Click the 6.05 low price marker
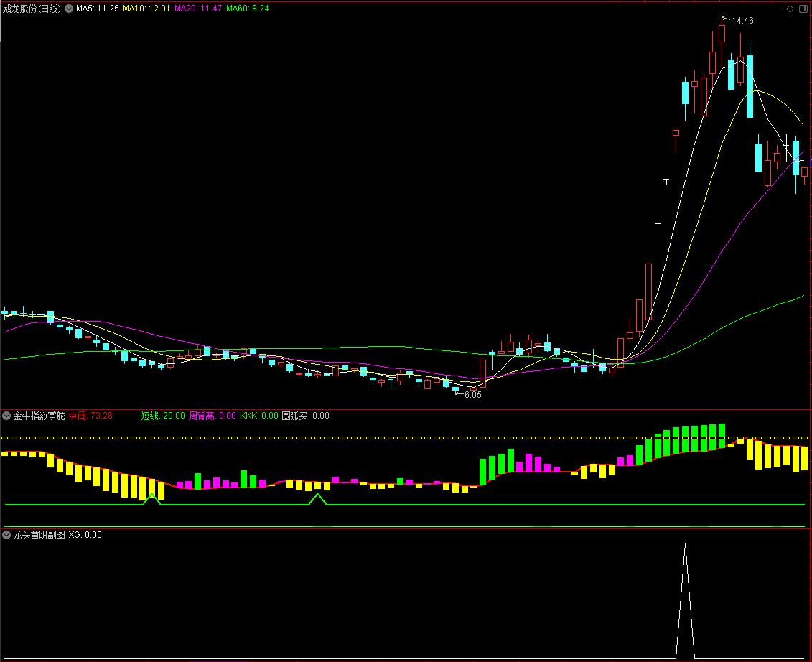The width and height of the screenshot is (812, 662). click(x=473, y=395)
